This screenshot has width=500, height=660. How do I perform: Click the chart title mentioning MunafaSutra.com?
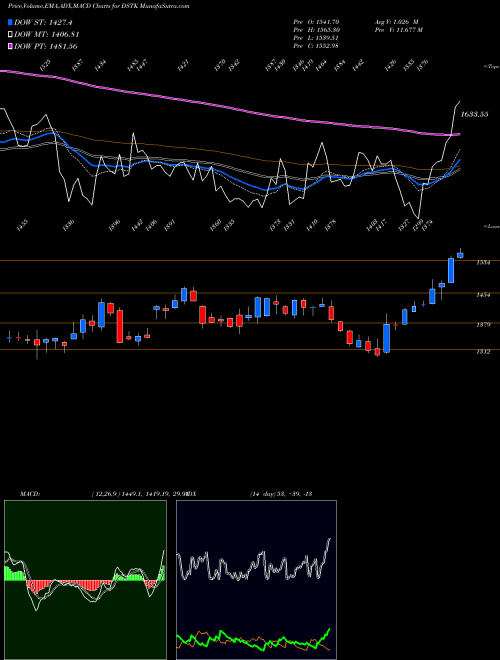tap(99, 6)
